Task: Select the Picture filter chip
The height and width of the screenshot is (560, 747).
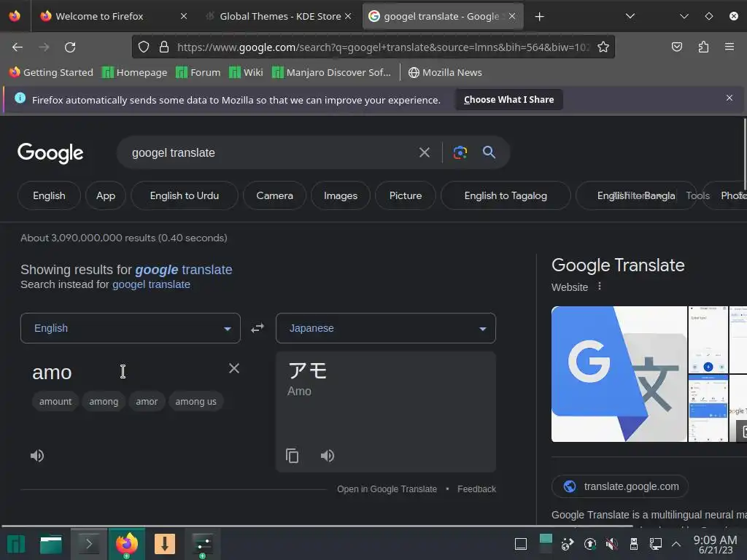Action: [406, 195]
